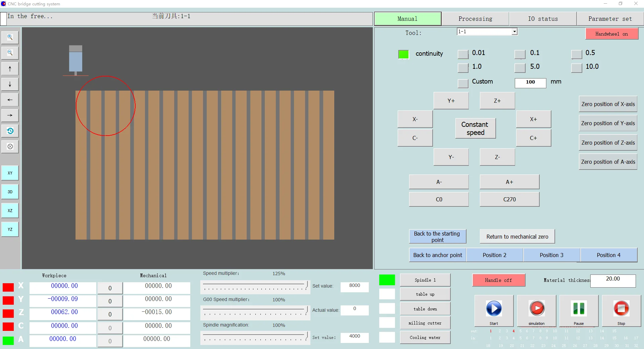Viewport: 644px width, 349px height.
Task: Enable the 0.01 step checkbox
Action: pos(463,54)
